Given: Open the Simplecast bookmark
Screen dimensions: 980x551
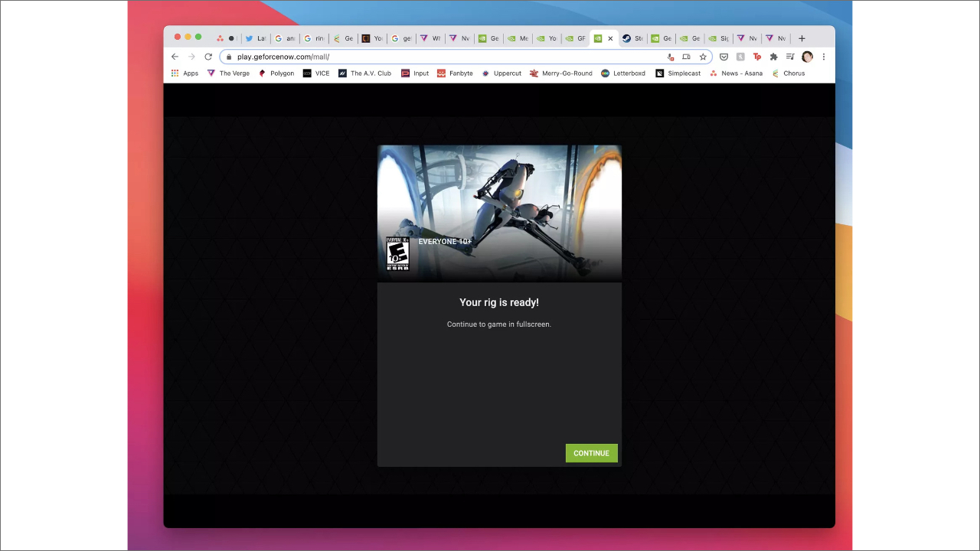Looking at the screenshot, I should [x=678, y=73].
